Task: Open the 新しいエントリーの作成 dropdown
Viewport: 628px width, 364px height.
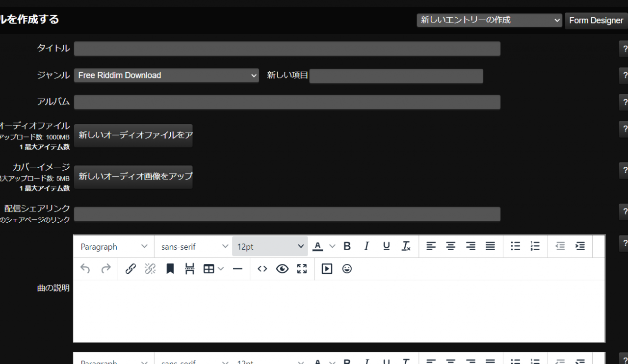Action: [489, 20]
